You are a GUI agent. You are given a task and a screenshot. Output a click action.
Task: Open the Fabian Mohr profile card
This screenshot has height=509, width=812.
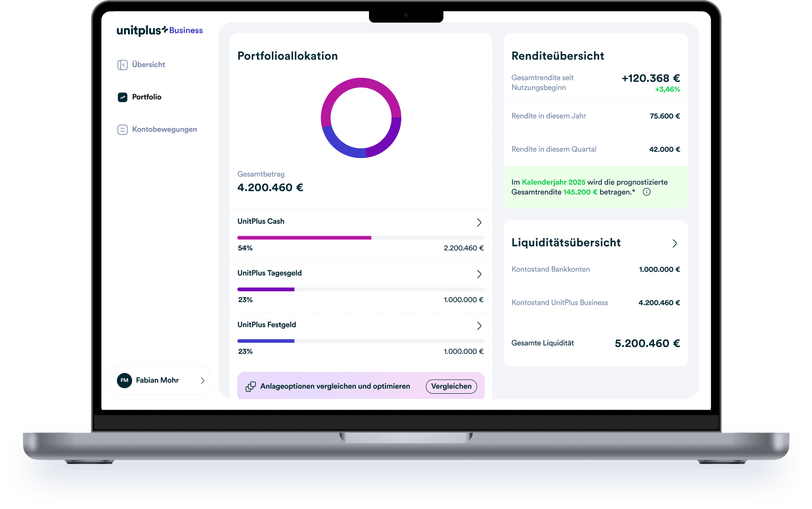[160, 381]
